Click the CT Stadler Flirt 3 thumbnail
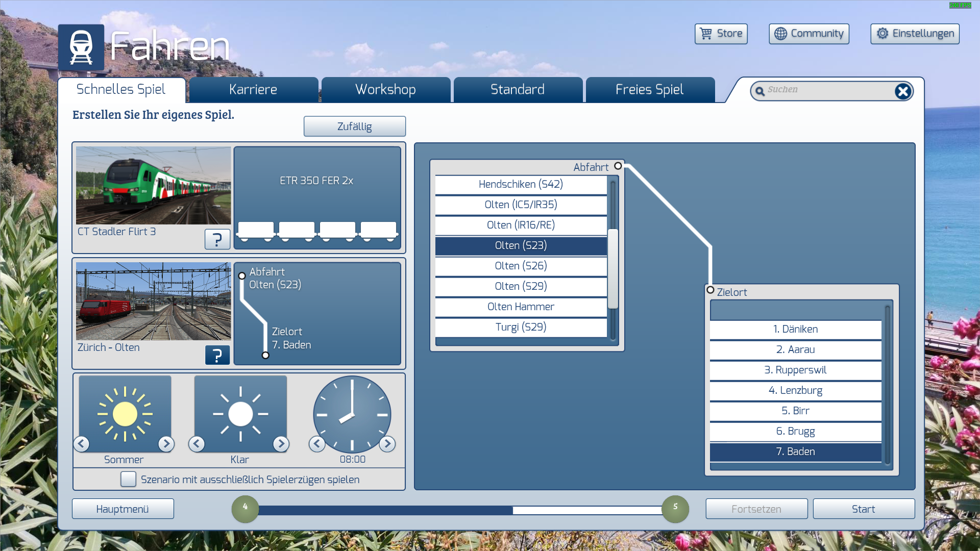Viewport: 980px width, 551px height. pyautogui.click(x=153, y=186)
